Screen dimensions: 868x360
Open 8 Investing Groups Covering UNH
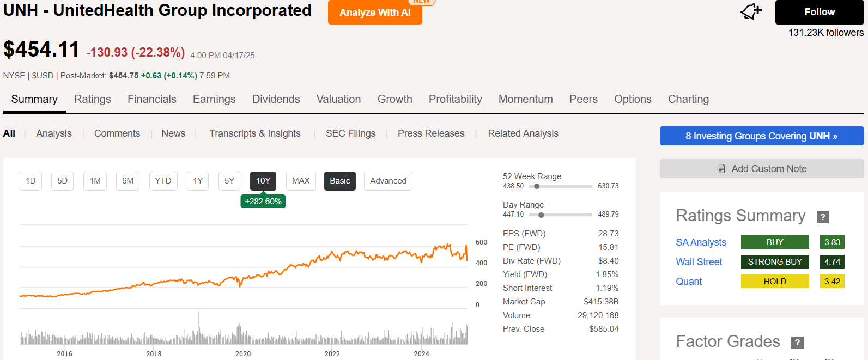(762, 136)
